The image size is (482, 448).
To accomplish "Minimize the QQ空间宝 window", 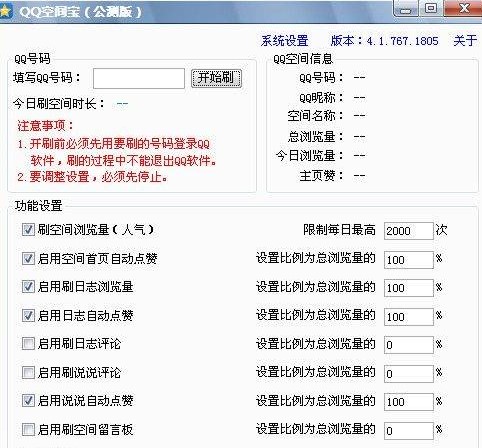I will point(406,8).
